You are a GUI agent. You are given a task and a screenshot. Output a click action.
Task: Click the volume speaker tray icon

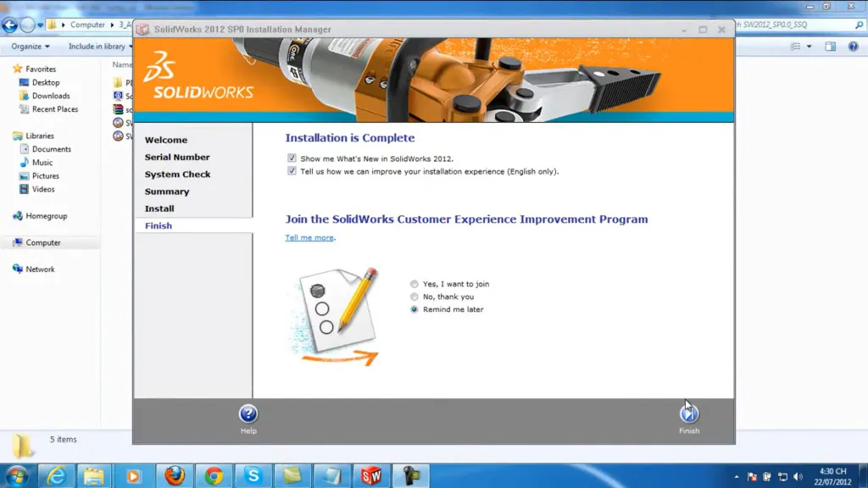click(x=798, y=476)
